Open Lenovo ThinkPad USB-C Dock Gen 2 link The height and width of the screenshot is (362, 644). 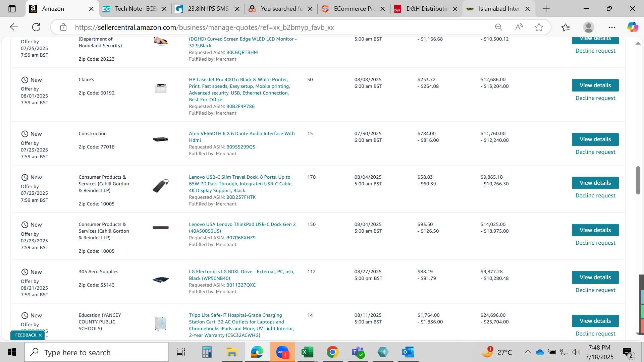pyautogui.click(x=242, y=228)
